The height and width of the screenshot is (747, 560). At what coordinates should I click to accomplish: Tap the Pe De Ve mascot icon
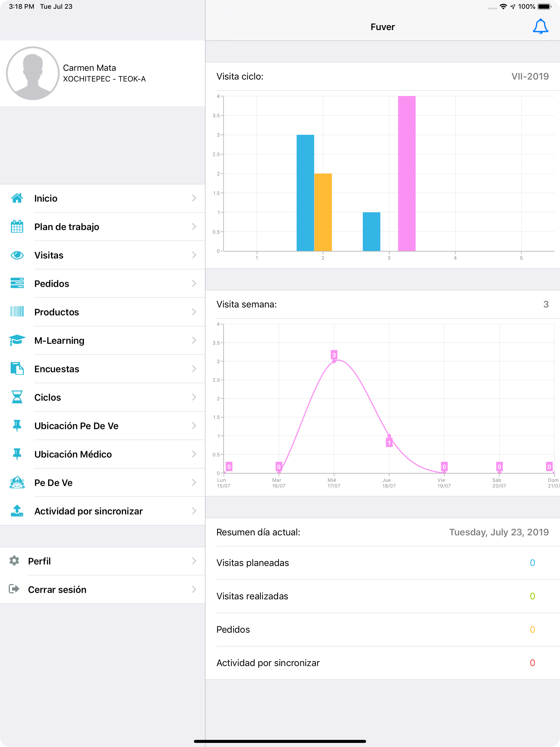coord(17,482)
